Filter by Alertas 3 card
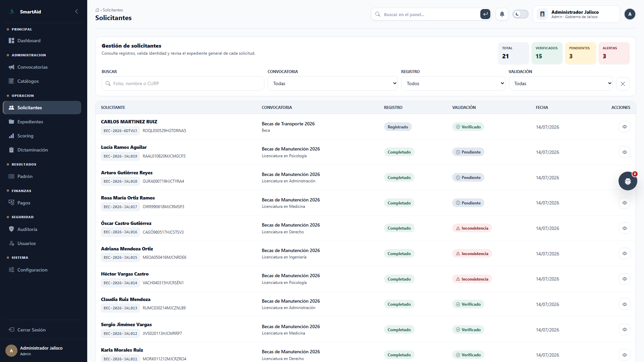 [x=614, y=53]
